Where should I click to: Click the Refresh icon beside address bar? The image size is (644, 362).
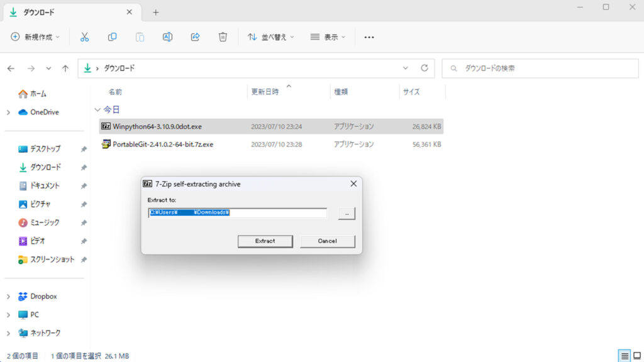[424, 68]
